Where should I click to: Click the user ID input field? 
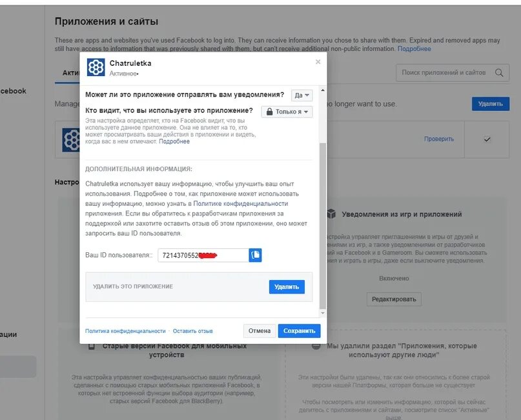coord(203,255)
